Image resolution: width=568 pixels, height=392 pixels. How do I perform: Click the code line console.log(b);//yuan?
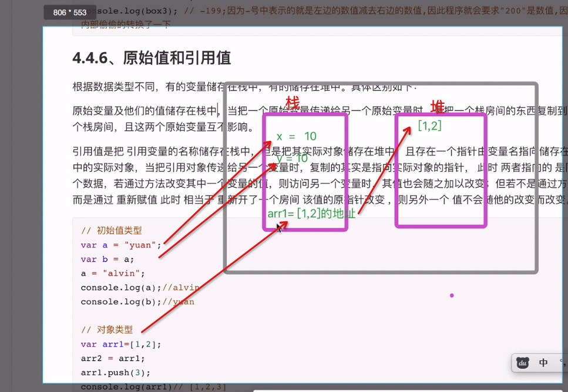(x=137, y=302)
